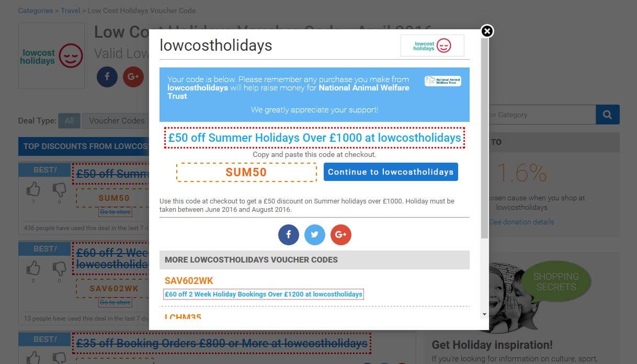Screen dimensions: 637x364
Task: Select the All deal type filter
Action: point(69,121)
